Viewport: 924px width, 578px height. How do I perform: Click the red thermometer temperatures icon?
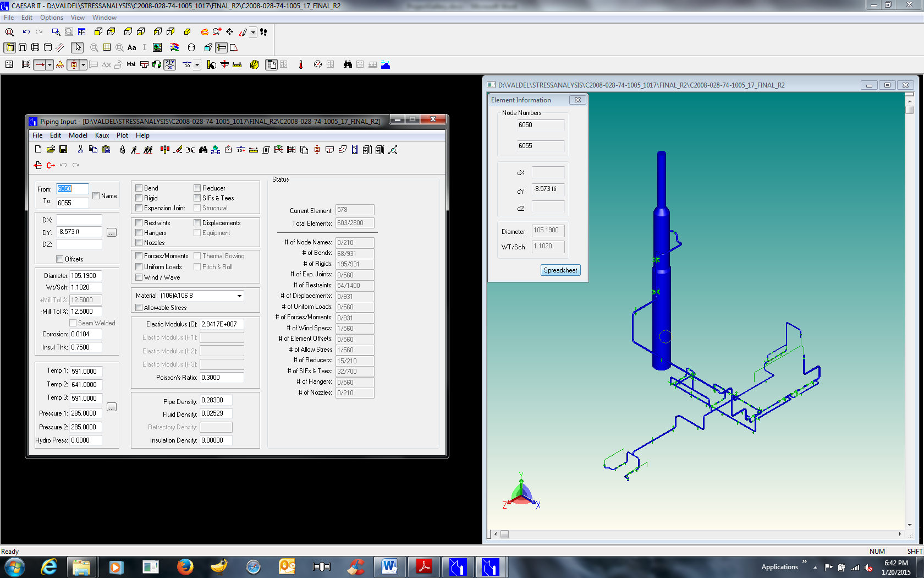pyautogui.click(x=301, y=64)
